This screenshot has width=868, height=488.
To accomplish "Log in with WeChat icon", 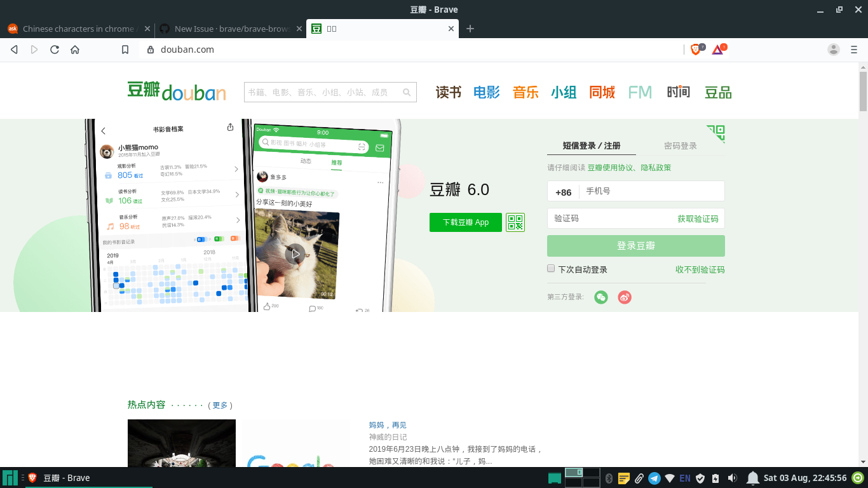I will click(x=601, y=297).
